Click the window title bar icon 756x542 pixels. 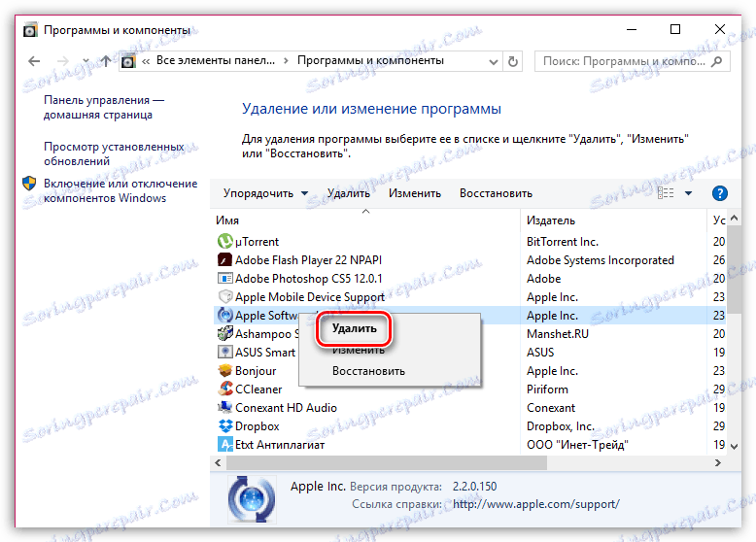coord(30,30)
